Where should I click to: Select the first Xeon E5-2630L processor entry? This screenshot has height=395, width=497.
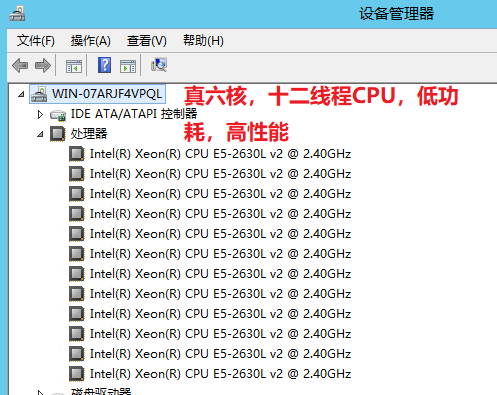click(220, 154)
